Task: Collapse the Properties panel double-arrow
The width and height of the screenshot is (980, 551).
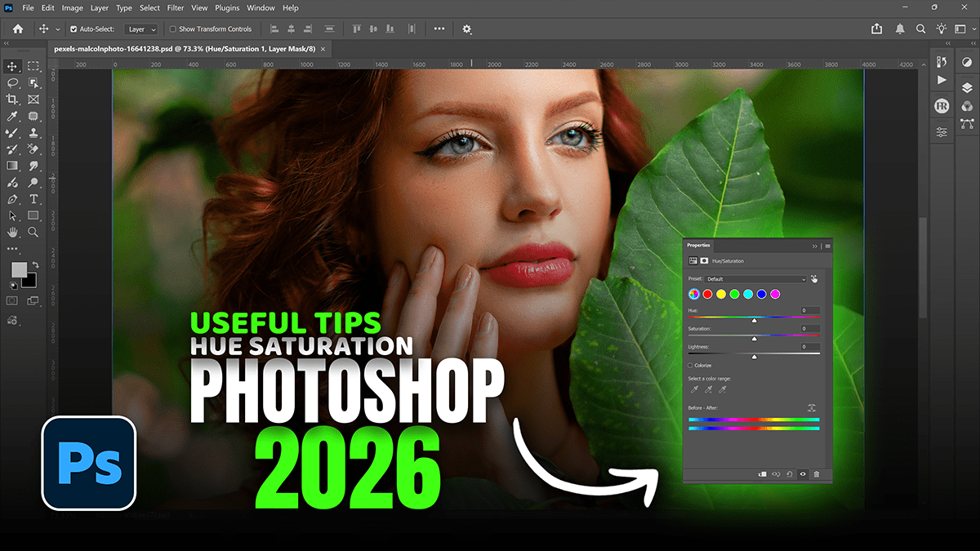Action: (814, 245)
